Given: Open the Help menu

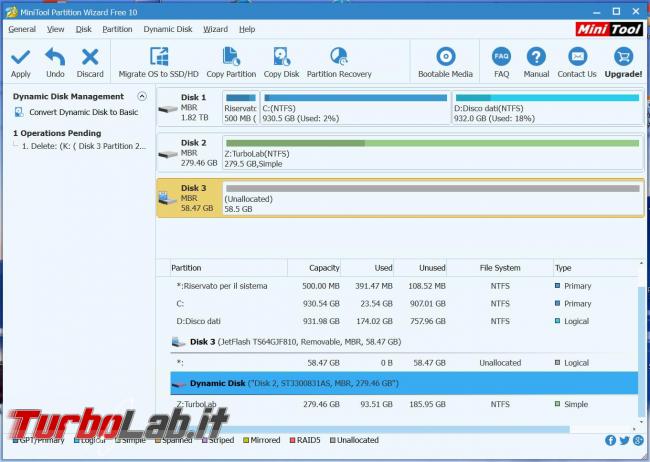Looking at the screenshot, I should (x=247, y=29).
